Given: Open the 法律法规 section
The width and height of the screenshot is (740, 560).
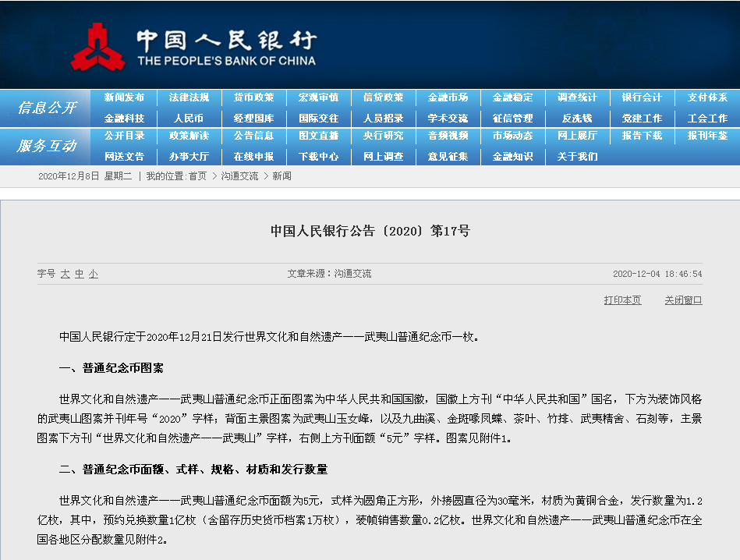Looking at the screenshot, I should click(x=189, y=97).
